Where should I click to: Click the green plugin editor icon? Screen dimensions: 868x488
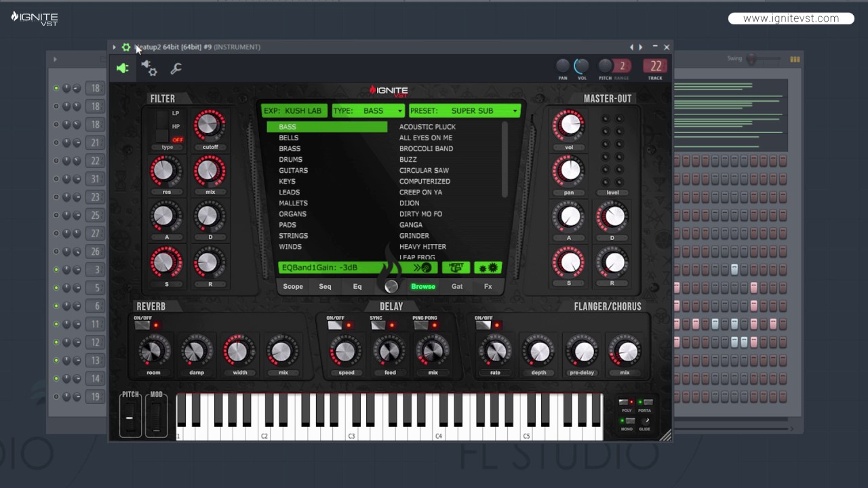pyautogui.click(x=123, y=68)
